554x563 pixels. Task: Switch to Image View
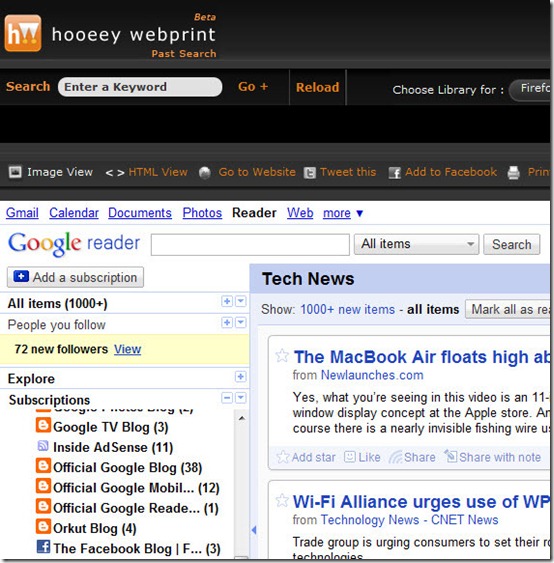51,172
